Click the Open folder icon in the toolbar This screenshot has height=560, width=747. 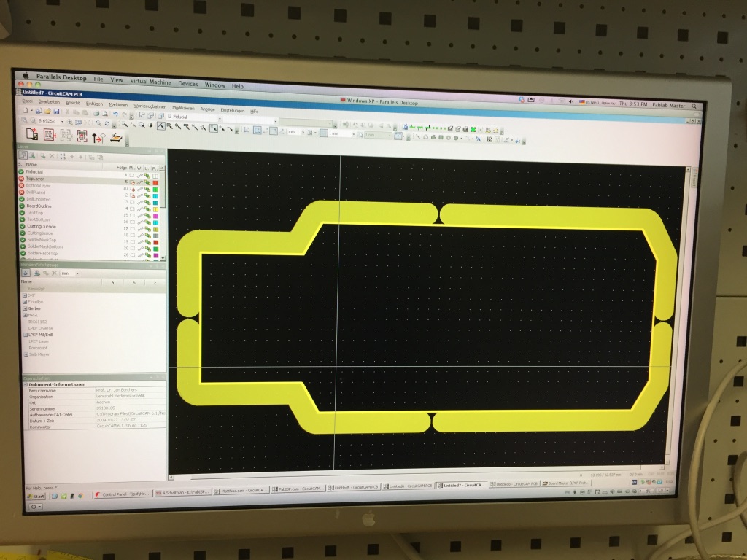[47, 111]
